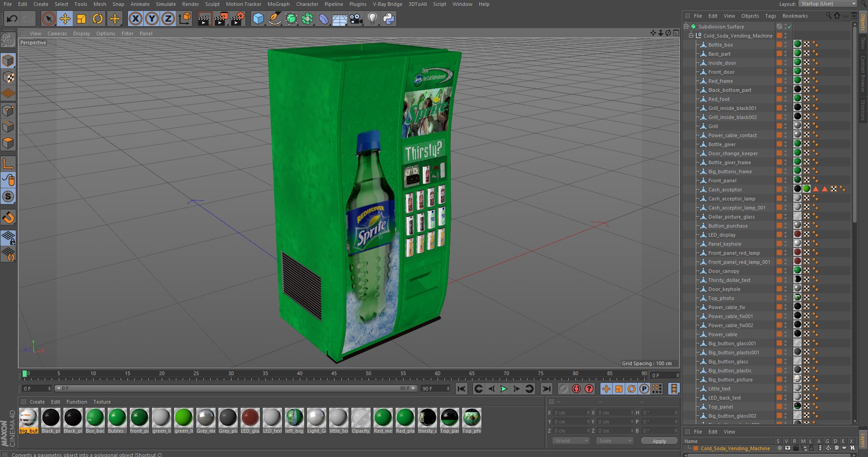Open the Layout Startup dropdown
Viewport: 868px width, 457px height.
pos(828,4)
